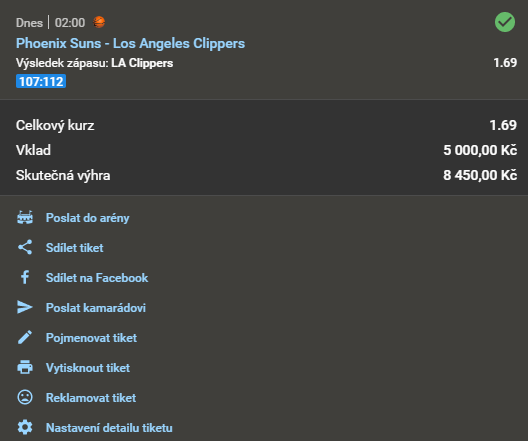Click the sad face complaint icon
Screen dimensions: 528x441
[25, 397]
